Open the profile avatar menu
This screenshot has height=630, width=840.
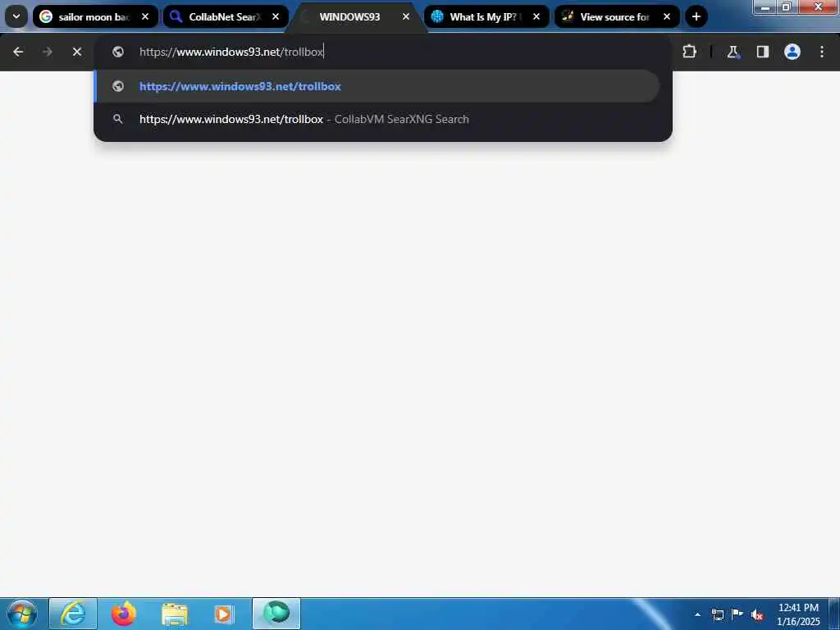click(792, 52)
